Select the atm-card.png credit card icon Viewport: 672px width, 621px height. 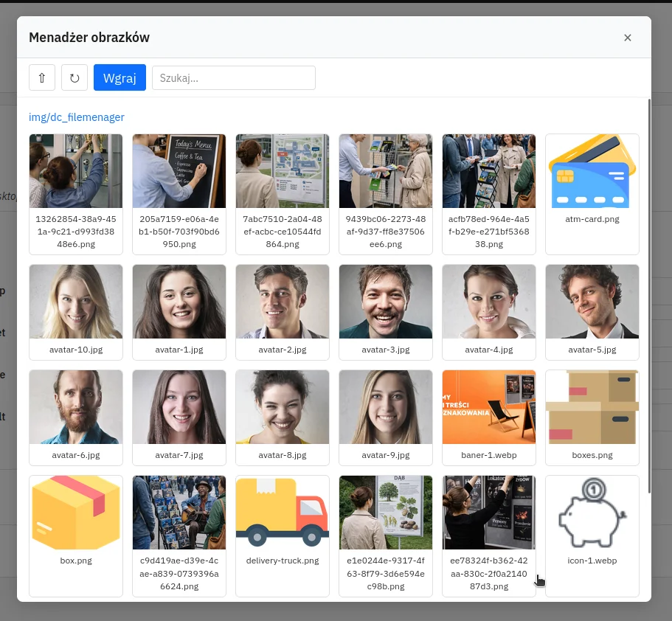coord(592,172)
